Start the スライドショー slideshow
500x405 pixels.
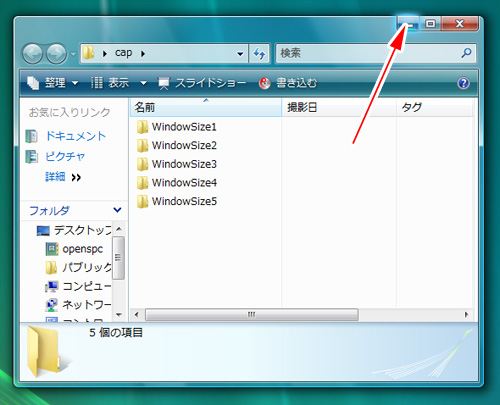202,83
